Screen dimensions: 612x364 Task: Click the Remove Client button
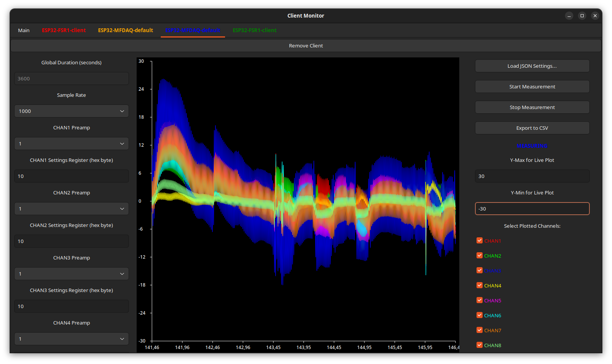306,46
